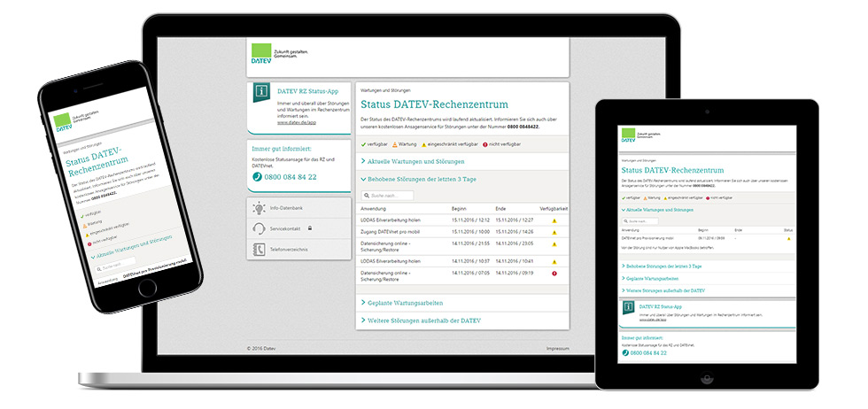Click warning icon in LODAS row ending 14.11.2016 / 10:41
Viewport: 868px width, 409px height.
coord(554,261)
